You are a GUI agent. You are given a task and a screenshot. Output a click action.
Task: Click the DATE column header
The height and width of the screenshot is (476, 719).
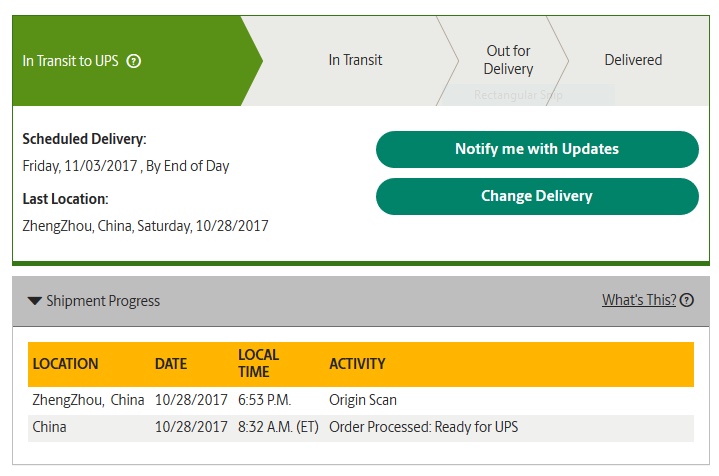[171, 364]
